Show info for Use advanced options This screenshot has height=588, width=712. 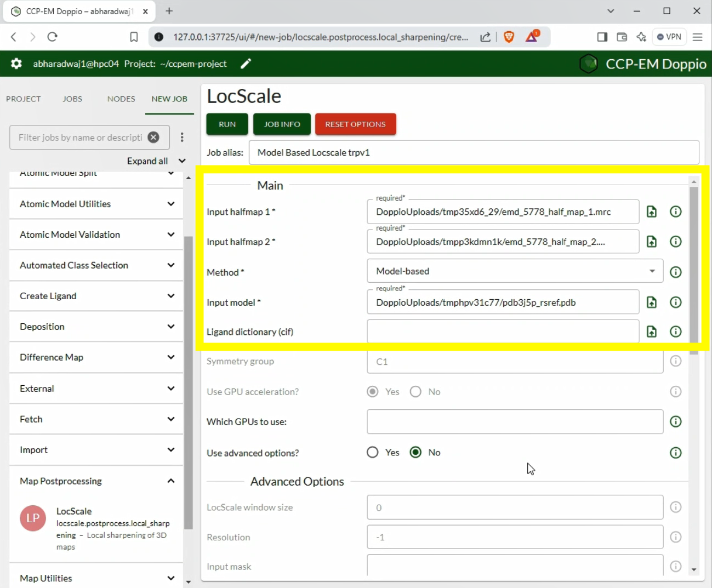(x=676, y=453)
